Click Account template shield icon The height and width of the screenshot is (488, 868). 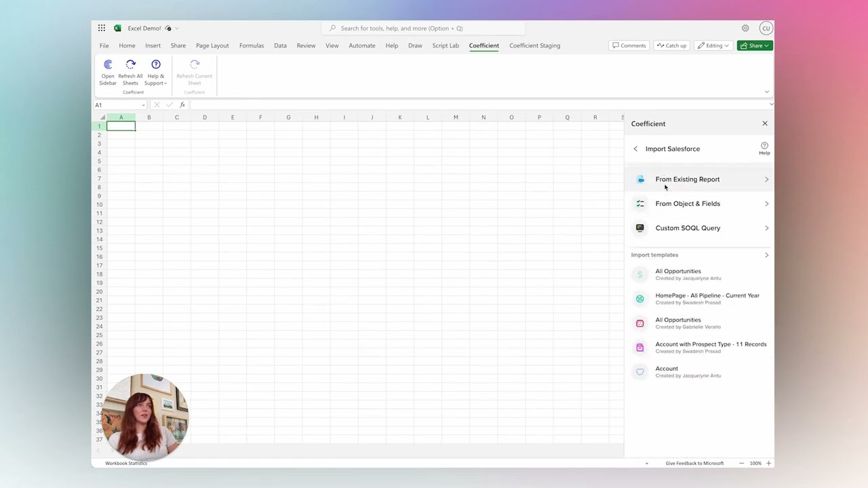click(639, 372)
